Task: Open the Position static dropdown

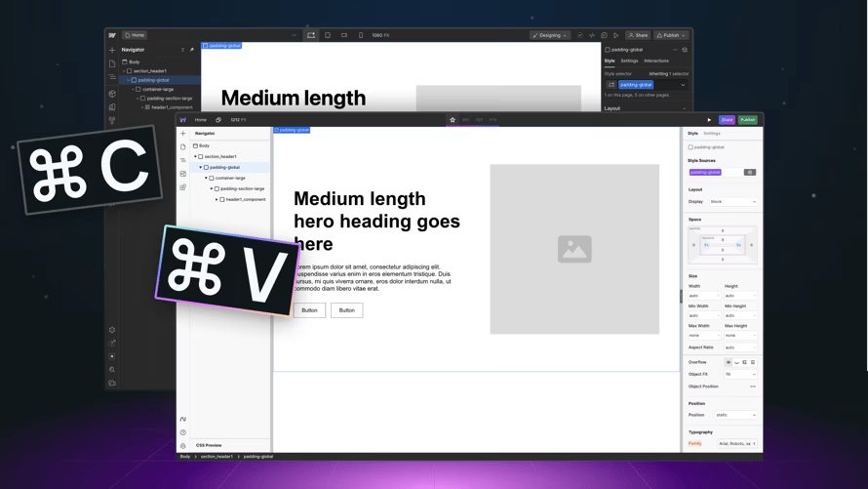Action: pos(735,415)
